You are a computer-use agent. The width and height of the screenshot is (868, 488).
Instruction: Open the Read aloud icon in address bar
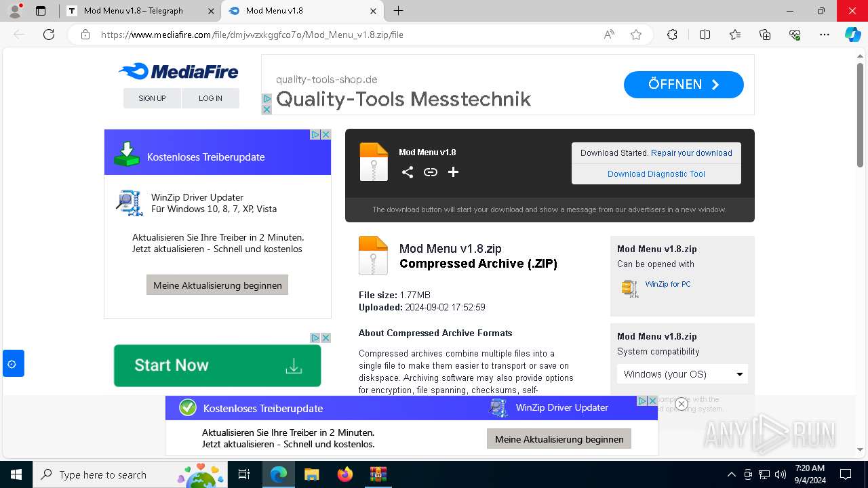609,35
